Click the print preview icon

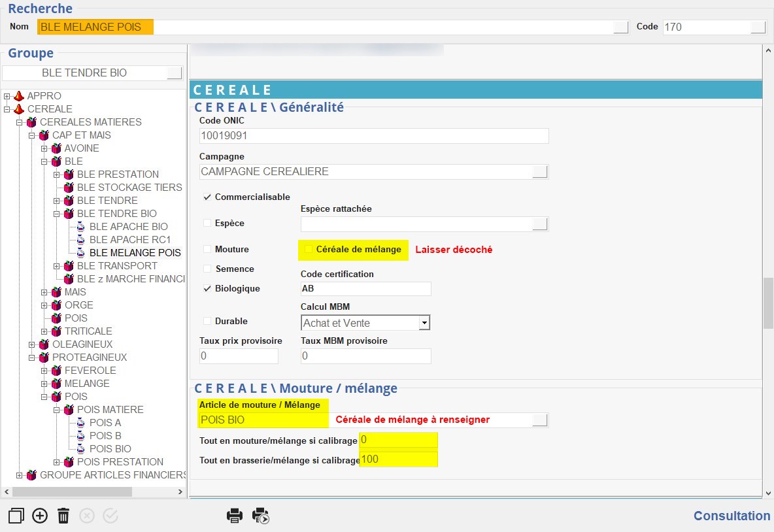tap(261, 516)
